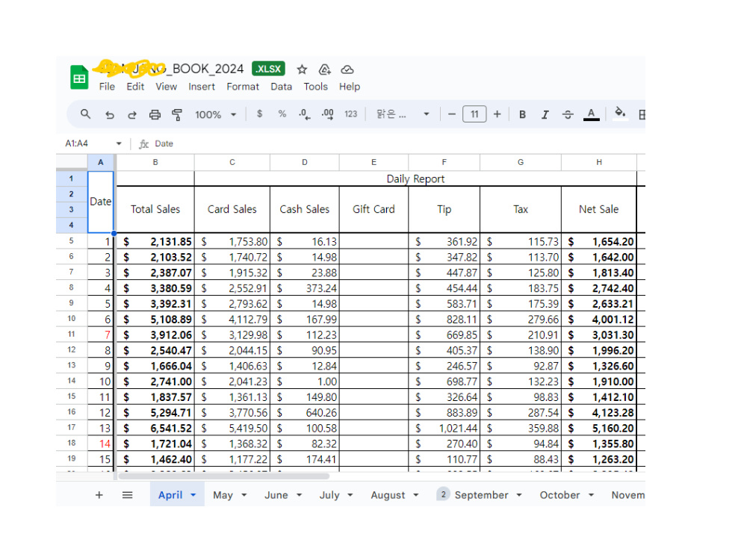Increase the font size
Image resolution: width=747 pixels, height=560 pixels.
tap(497, 114)
